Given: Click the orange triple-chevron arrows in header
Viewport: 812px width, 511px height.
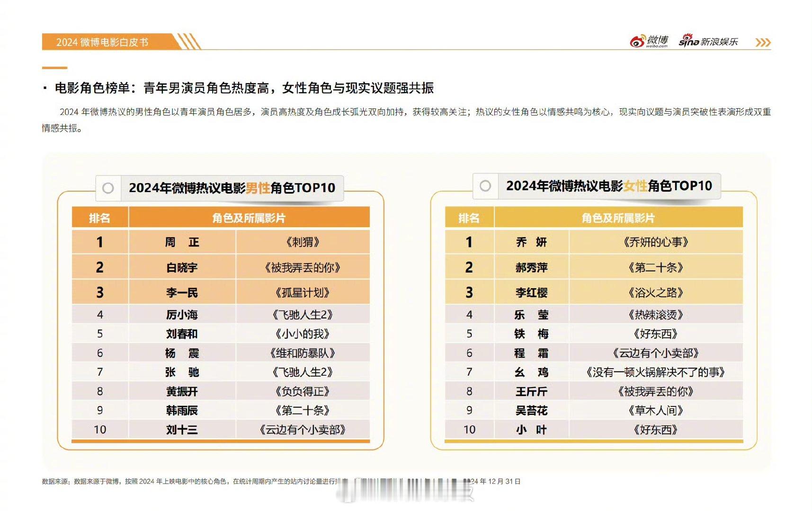Looking at the screenshot, I should click(x=763, y=43).
